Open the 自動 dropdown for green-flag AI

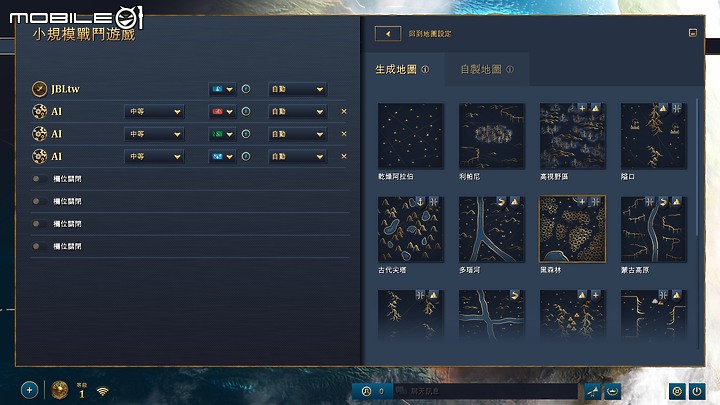click(x=298, y=134)
